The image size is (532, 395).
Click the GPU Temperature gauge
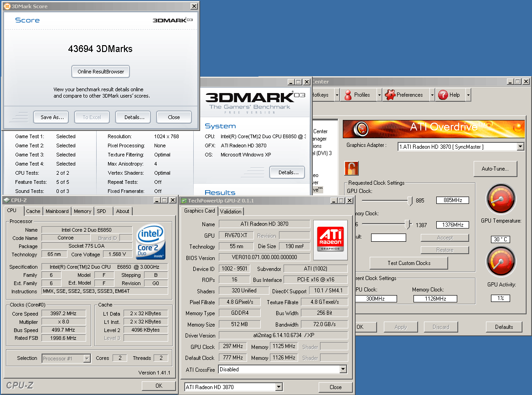pos(501,198)
